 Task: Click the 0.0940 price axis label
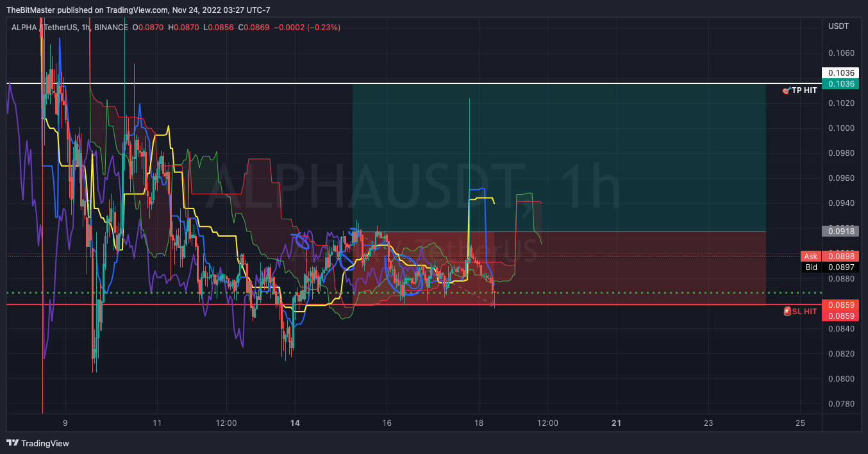pyautogui.click(x=840, y=203)
